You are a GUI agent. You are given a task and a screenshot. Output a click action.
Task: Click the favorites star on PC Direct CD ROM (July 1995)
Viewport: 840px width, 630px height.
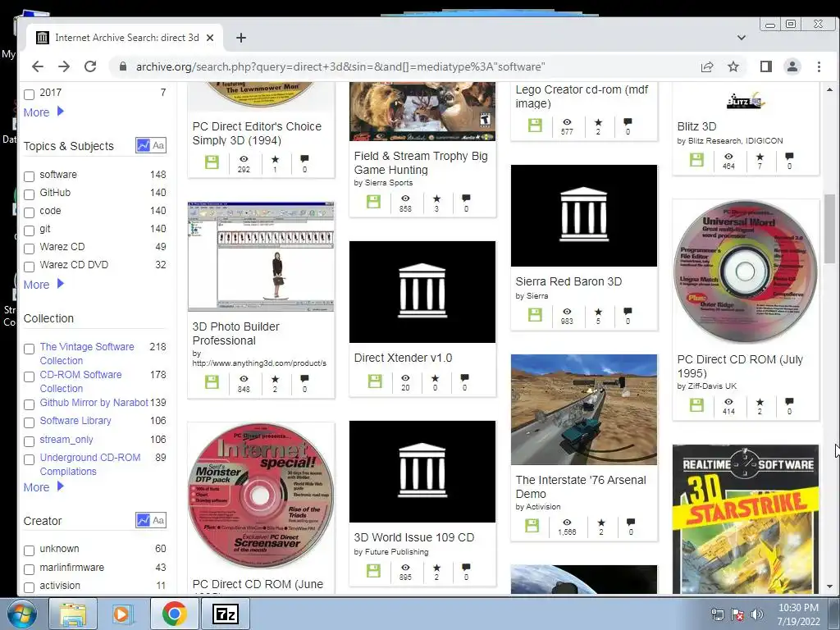pos(759,402)
